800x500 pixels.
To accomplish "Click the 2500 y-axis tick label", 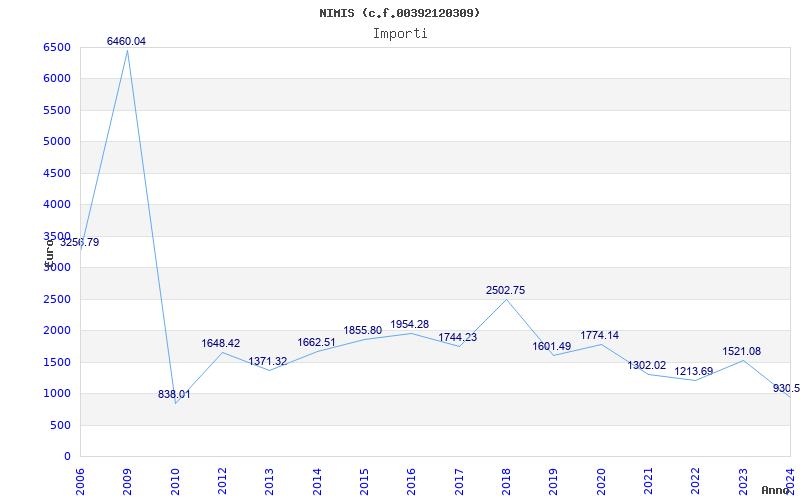I will click(56, 299).
